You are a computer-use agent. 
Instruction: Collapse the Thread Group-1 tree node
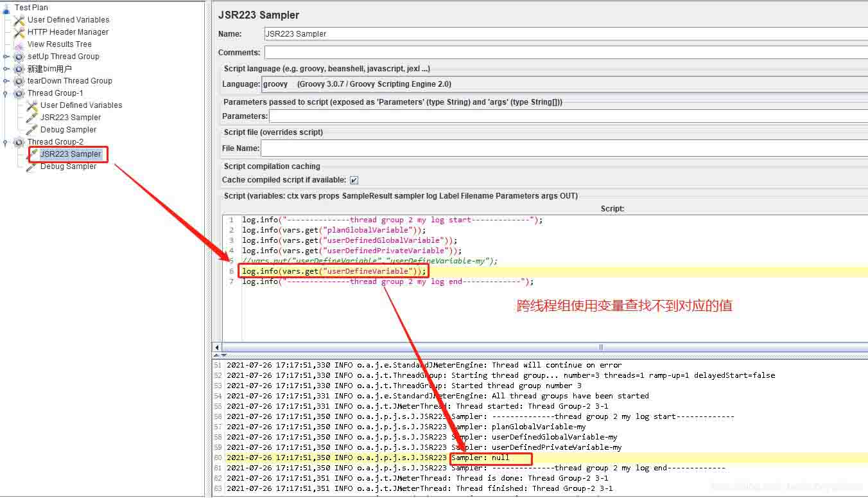click(6, 93)
